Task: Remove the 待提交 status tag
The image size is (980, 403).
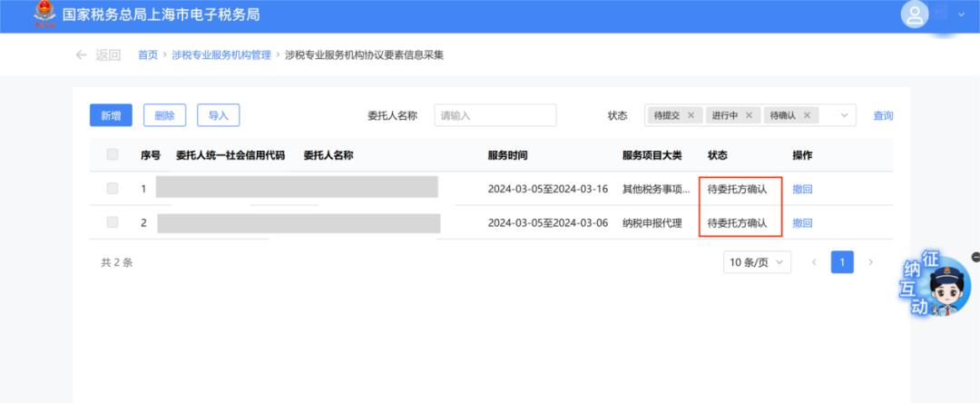Action: coord(691,115)
